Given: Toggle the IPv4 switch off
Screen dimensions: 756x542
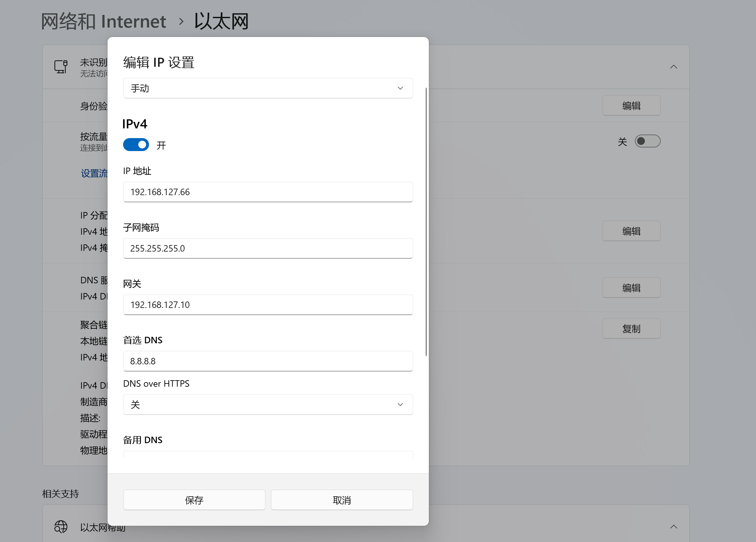Looking at the screenshot, I should [x=136, y=145].
